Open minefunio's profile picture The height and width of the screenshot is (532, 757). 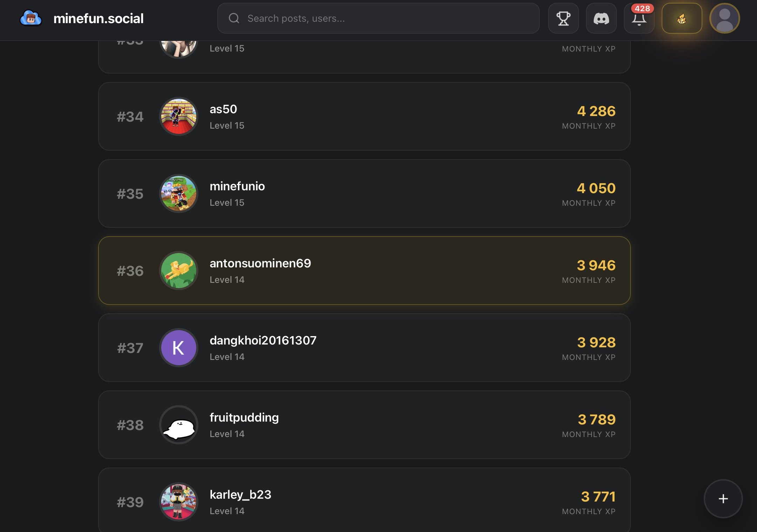(179, 193)
